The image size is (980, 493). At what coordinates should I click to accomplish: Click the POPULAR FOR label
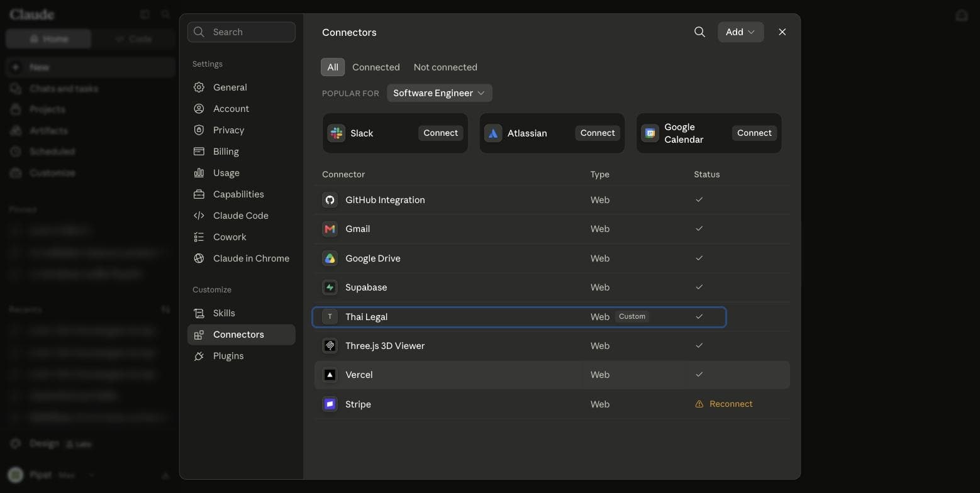(350, 93)
